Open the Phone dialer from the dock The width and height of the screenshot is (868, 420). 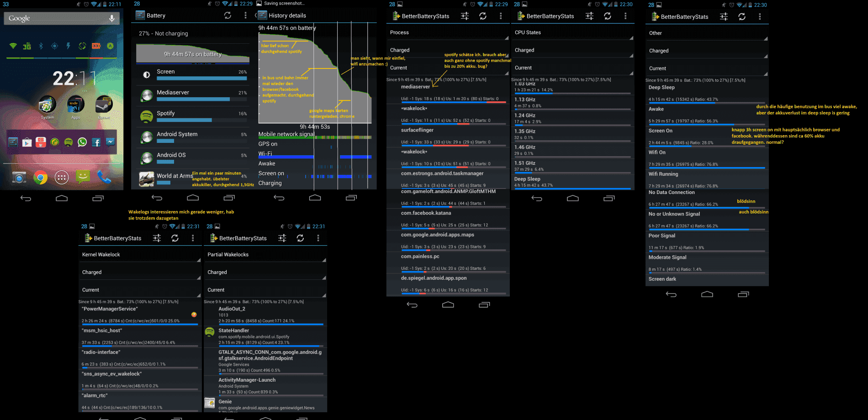[x=104, y=177]
